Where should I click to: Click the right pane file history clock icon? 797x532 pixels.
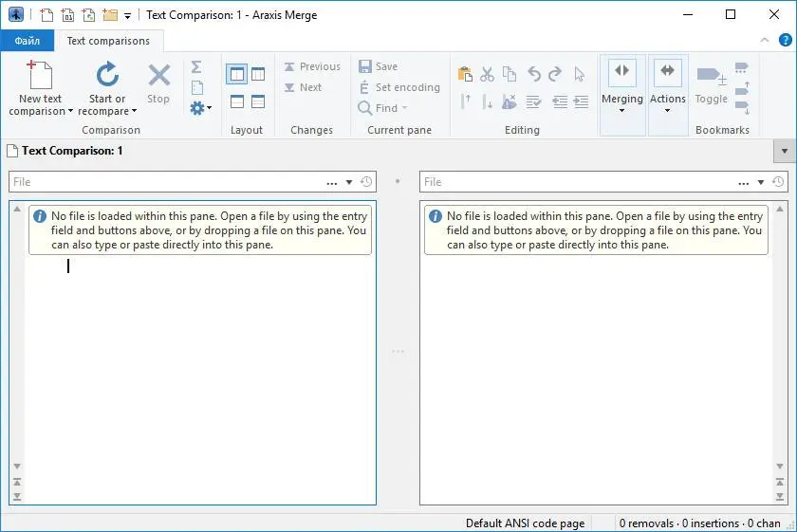click(x=778, y=182)
